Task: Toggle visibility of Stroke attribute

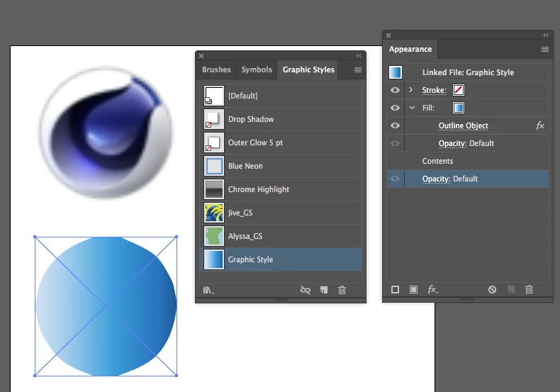Action: 395,90
